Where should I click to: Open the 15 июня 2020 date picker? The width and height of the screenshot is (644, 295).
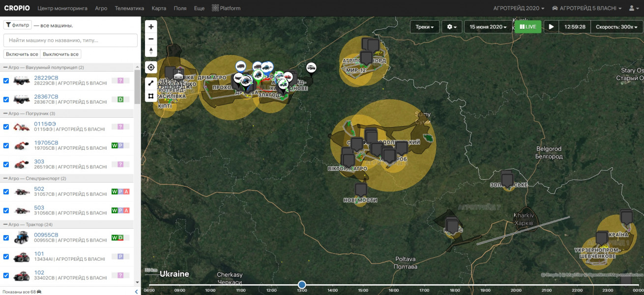[x=489, y=27]
